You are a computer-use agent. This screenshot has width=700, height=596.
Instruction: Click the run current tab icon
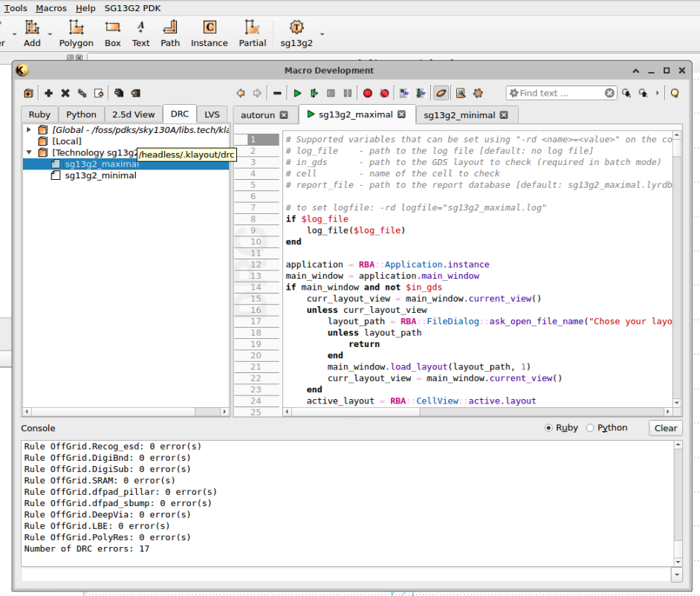[314, 93]
